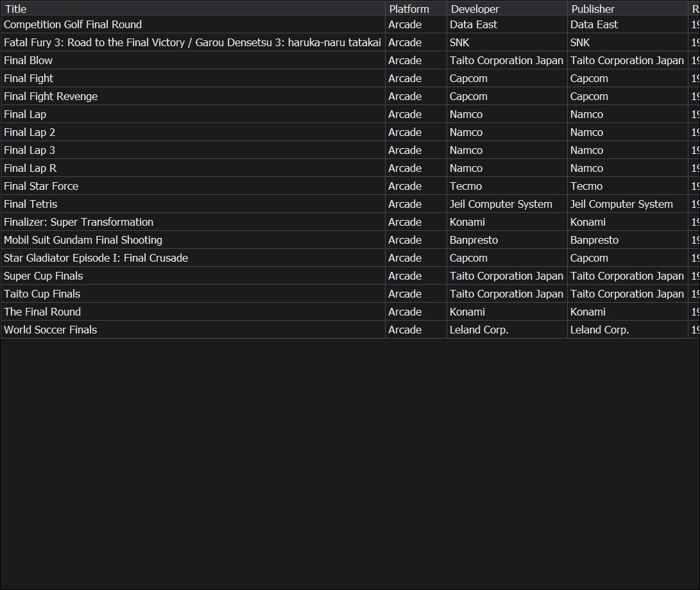Image resolution: width=700 pixels, height=590 pixels.
Task: Select the Super Cup Finals title
Action: 43,276
